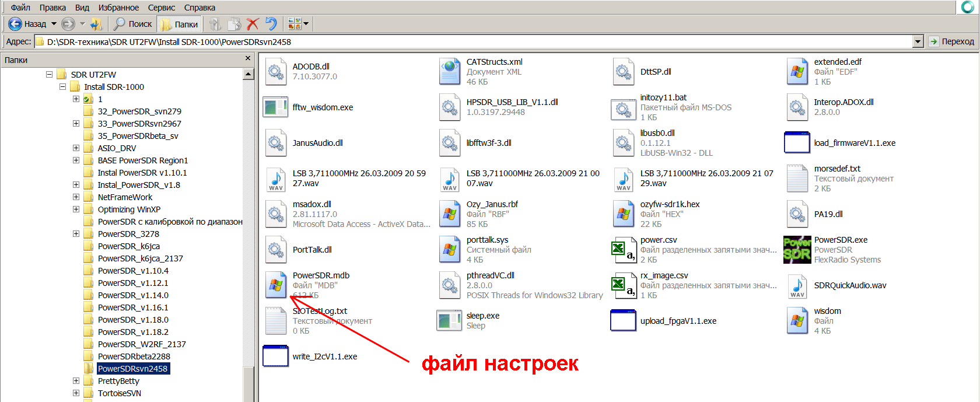This screenshot has height=402, width=980.
Task: Select the sleep.exe icon
Action: point(449,321)
